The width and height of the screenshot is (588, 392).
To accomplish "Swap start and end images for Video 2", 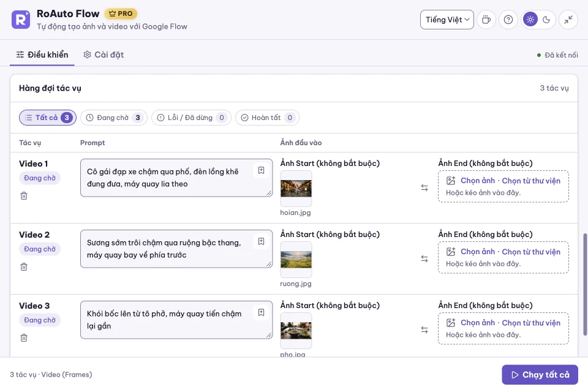I will click(424, 259).
